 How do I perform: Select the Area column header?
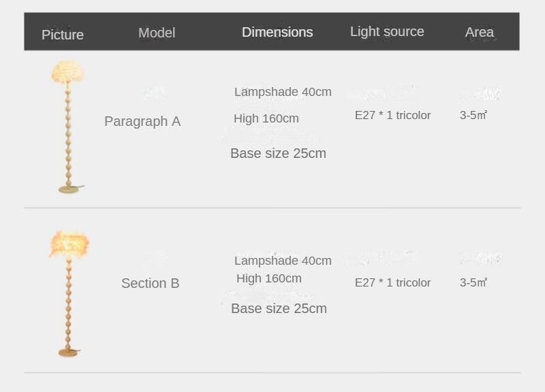point(480,32)
